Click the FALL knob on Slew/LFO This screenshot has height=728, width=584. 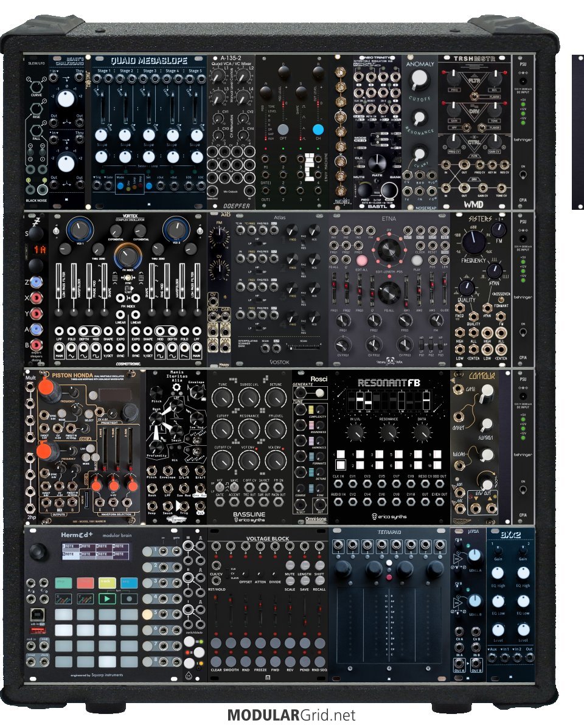click(36, 131)
